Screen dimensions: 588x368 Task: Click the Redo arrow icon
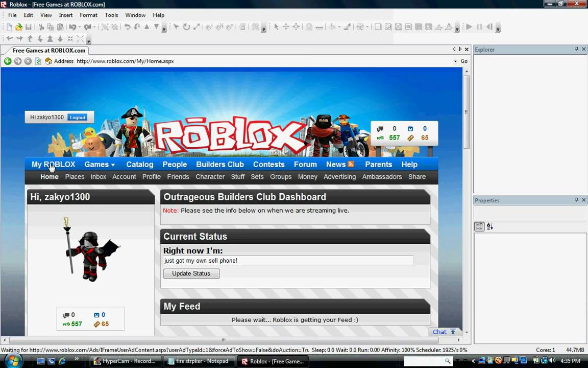[x=87, y=27]
